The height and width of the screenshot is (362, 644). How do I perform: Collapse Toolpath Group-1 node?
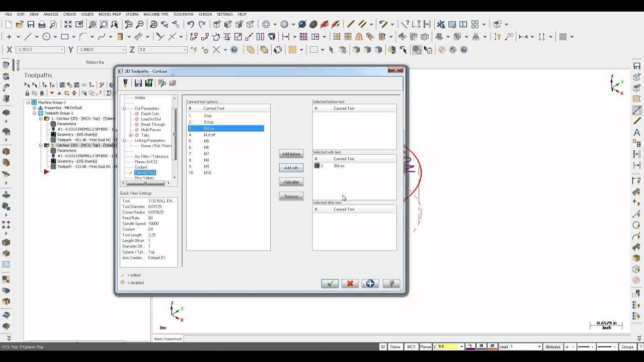(x=34, y=113)
